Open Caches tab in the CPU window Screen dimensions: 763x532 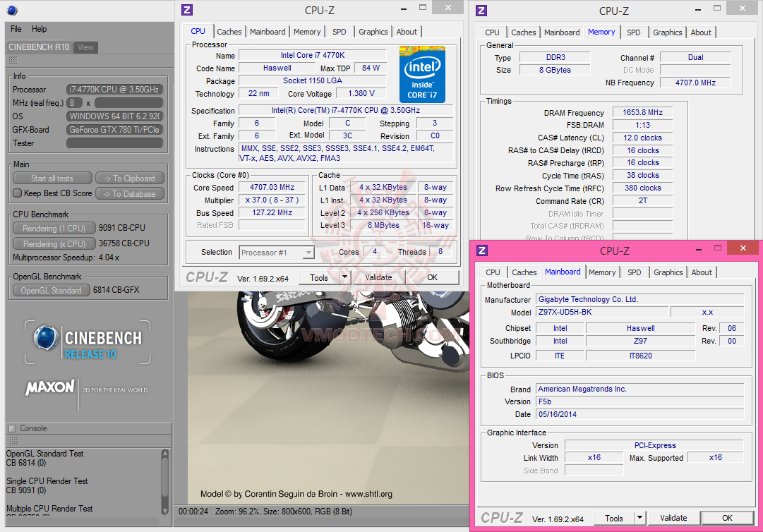229,32
